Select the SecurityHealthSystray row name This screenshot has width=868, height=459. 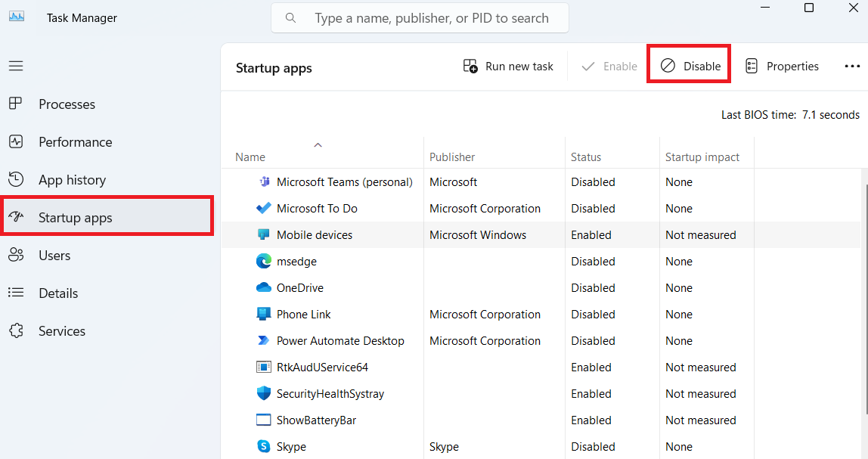point(330,394)
